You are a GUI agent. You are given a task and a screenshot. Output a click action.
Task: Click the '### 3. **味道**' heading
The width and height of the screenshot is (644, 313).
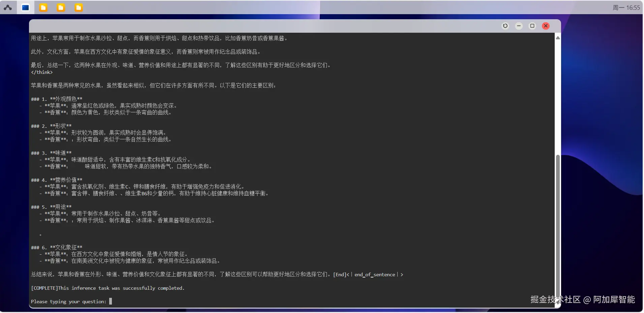51,153
